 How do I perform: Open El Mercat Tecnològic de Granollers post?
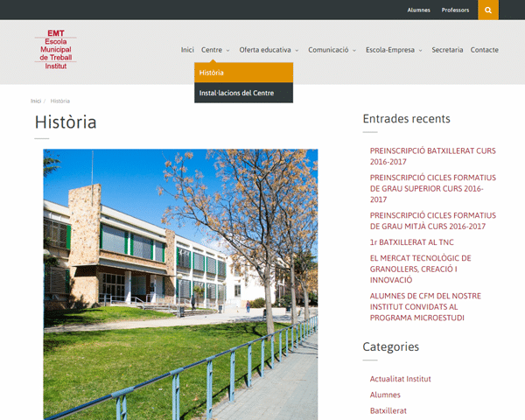(x=420, y=269)
